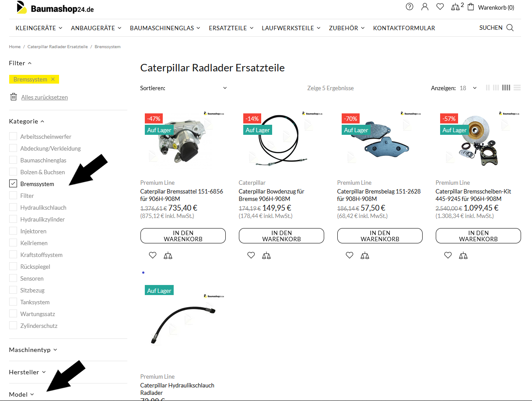
Task: Open the wishlist heart icon in header
Action: click(x=440, y=7)
